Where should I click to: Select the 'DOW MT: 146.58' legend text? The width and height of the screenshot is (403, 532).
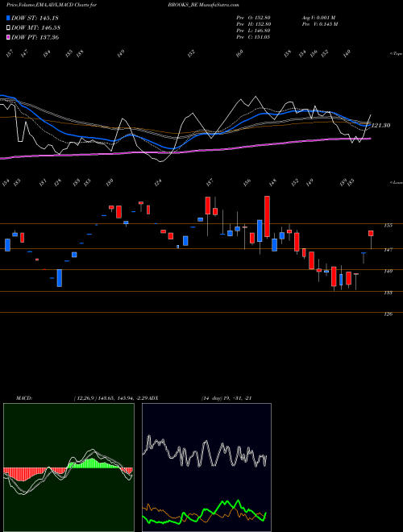coord(36,27)
